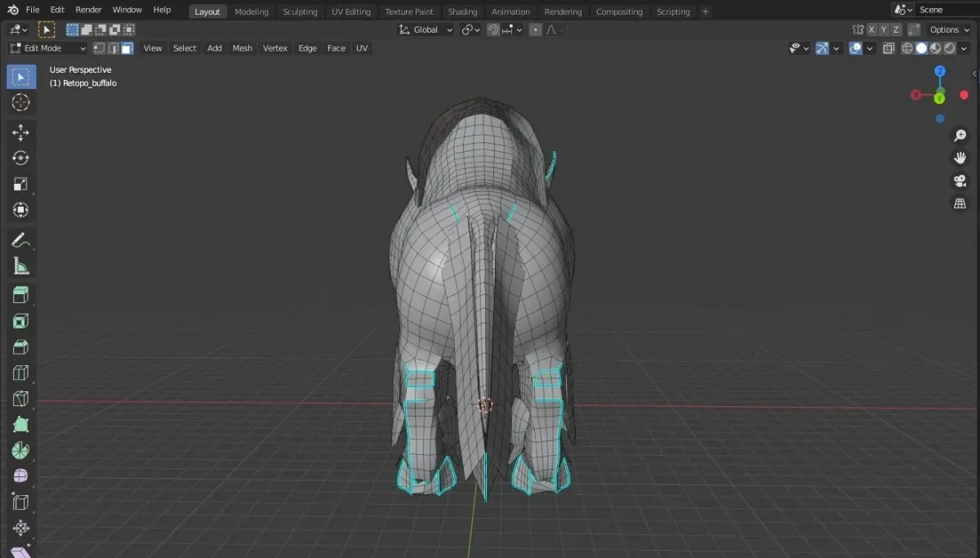Open the File menu
The image size is (980, 558).
tap(33, 10)
